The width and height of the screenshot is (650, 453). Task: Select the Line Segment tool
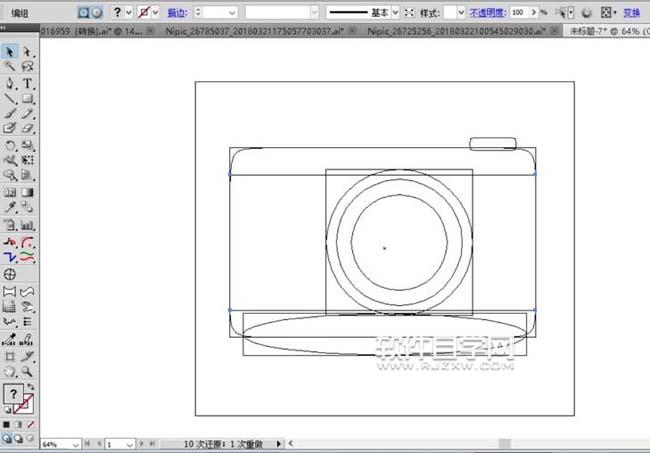tap(10, 99)
